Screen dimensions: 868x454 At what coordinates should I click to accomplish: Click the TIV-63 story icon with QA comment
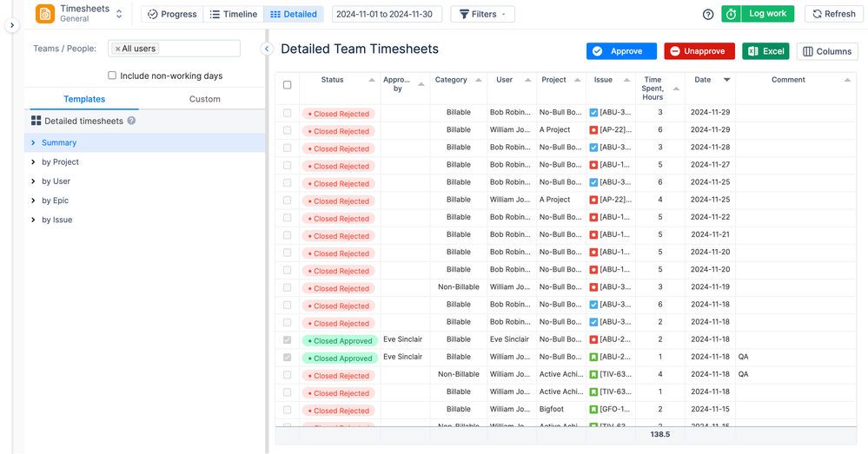593,375
